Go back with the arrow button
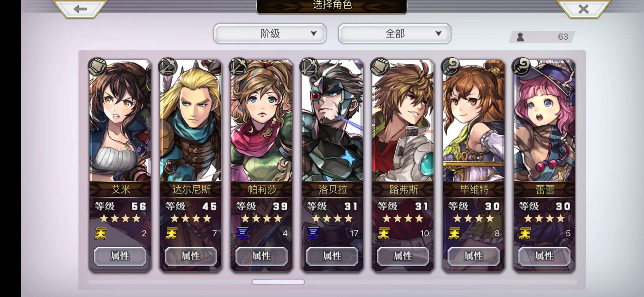Screen dimensions: 644x297 pos(80,9)
